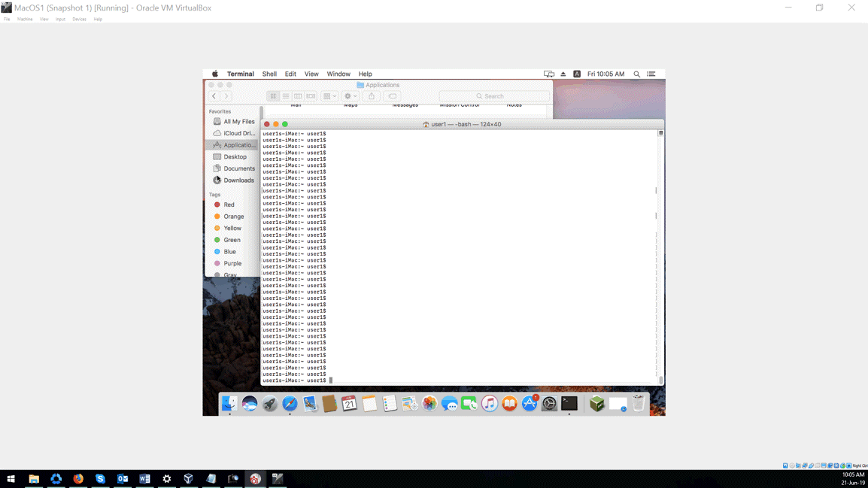Open the macOS Help menu
The height and width of the screenshot is (488, 868).
(366, 74)
